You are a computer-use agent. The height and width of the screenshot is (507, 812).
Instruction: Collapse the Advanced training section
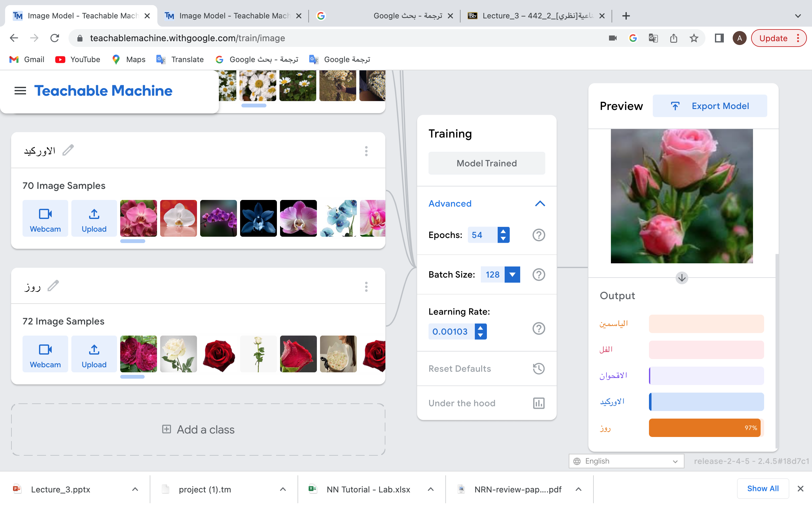click(x=540, y=203)
